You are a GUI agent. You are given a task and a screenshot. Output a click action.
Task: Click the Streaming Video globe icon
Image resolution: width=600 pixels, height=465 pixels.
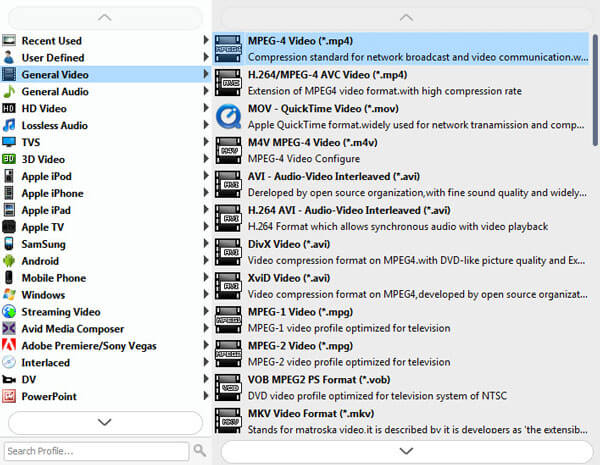point(9,312)
